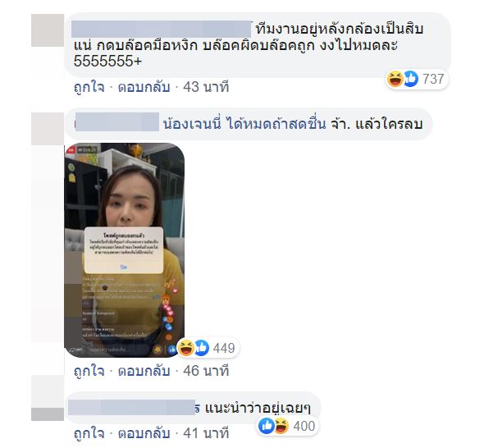This screenshot has width=484, height=448.
Task: Click the thumbs-up icon beside 400
Action: pos(266,426)
